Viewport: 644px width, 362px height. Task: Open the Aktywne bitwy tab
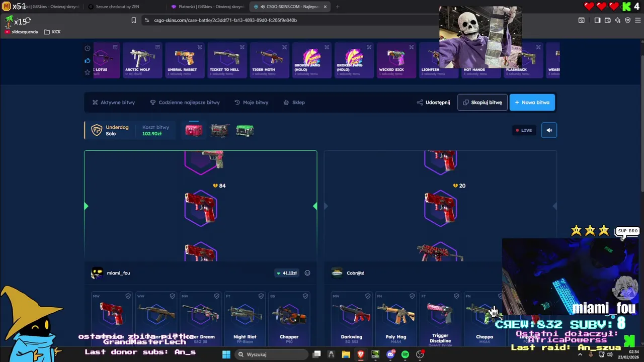coord(113,102)
